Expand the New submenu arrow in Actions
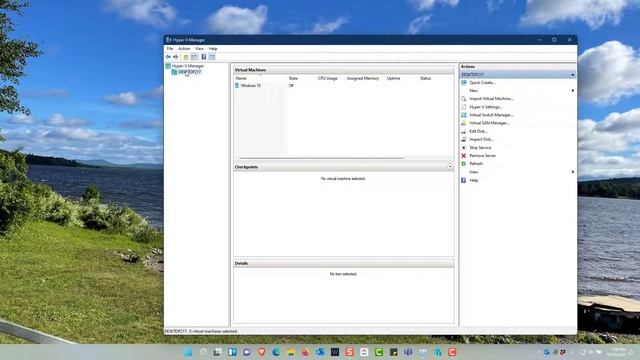Image resolution: width=640 pixels, height=360 pixels. click(573, 91)
